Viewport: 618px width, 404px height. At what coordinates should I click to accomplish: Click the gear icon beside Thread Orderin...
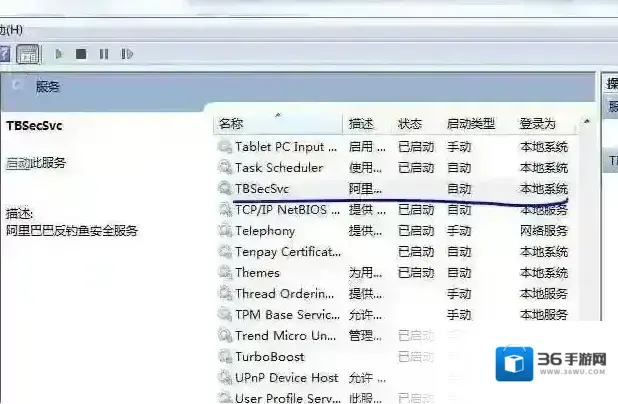[x=225, y=293]
